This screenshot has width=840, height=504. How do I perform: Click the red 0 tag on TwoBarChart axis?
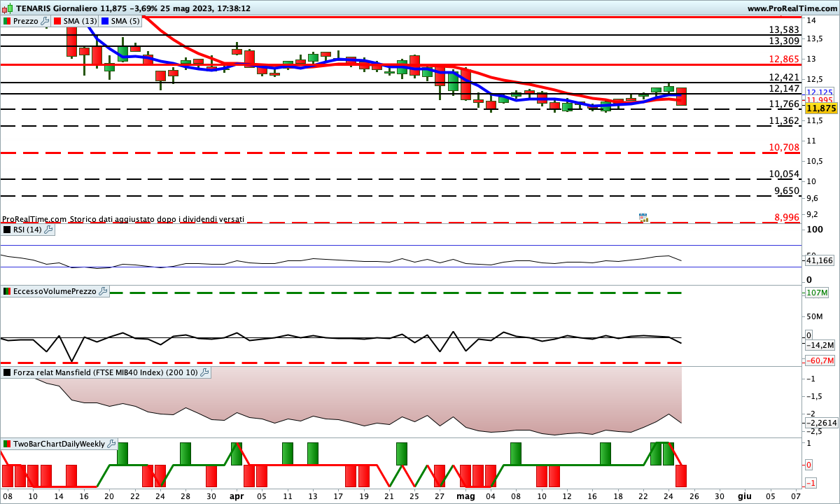(x=809, y=465)
